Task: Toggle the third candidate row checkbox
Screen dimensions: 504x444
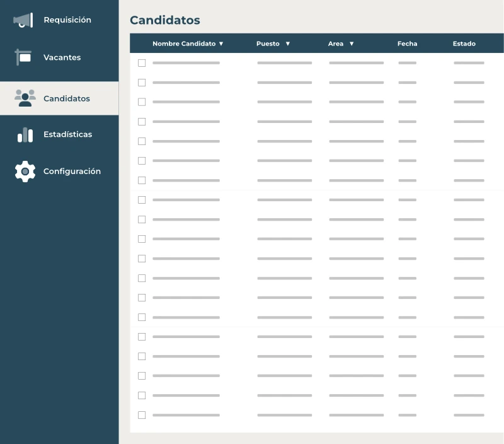Action: [142, 102]
